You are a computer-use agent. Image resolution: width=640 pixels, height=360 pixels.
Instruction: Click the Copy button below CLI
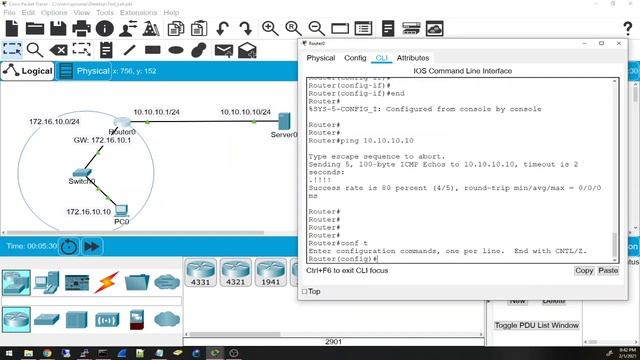(584, 271)
